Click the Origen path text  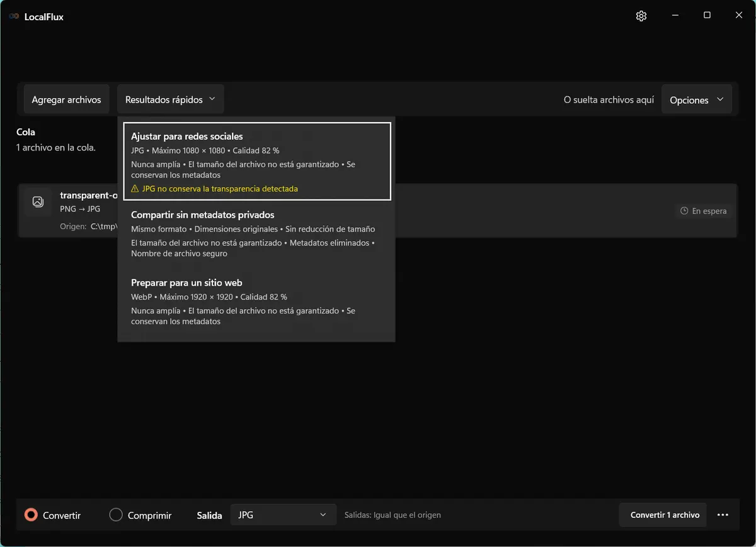(x=89, y=226)
